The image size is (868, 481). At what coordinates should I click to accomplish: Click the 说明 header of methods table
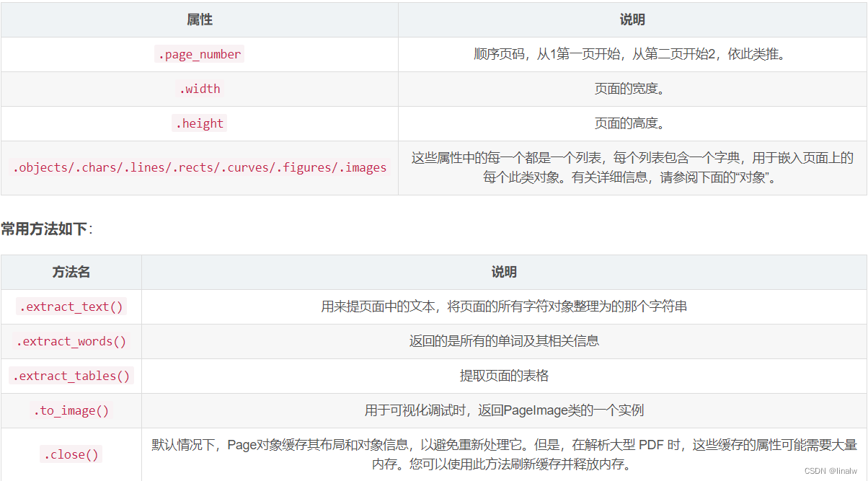[504, 272]
